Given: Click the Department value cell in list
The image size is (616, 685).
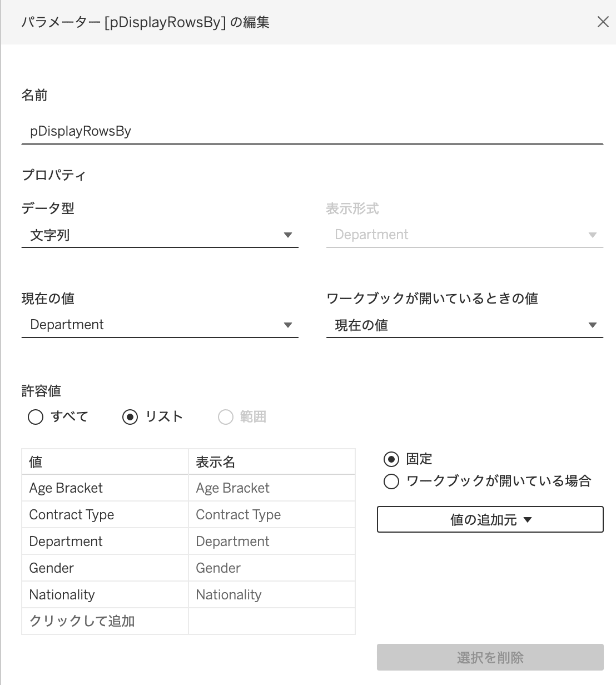Looking at the screenshot, I should click(105, 542).
